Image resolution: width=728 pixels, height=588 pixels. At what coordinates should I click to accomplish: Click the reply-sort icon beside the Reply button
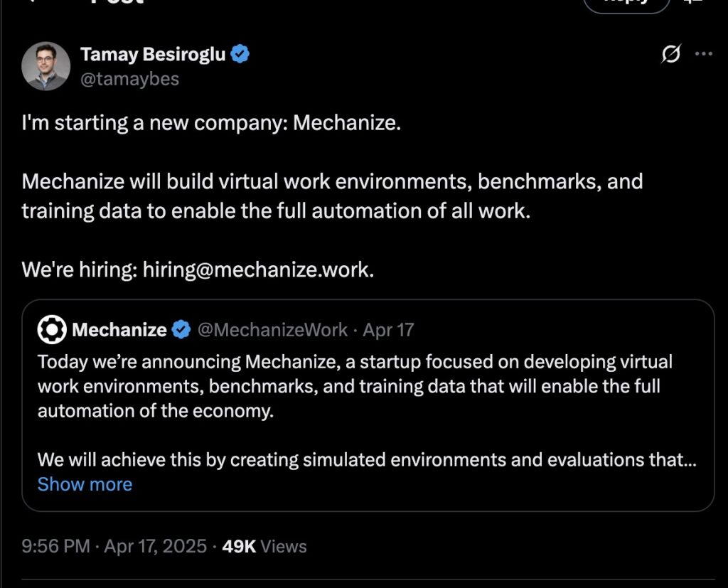point(694,2)
